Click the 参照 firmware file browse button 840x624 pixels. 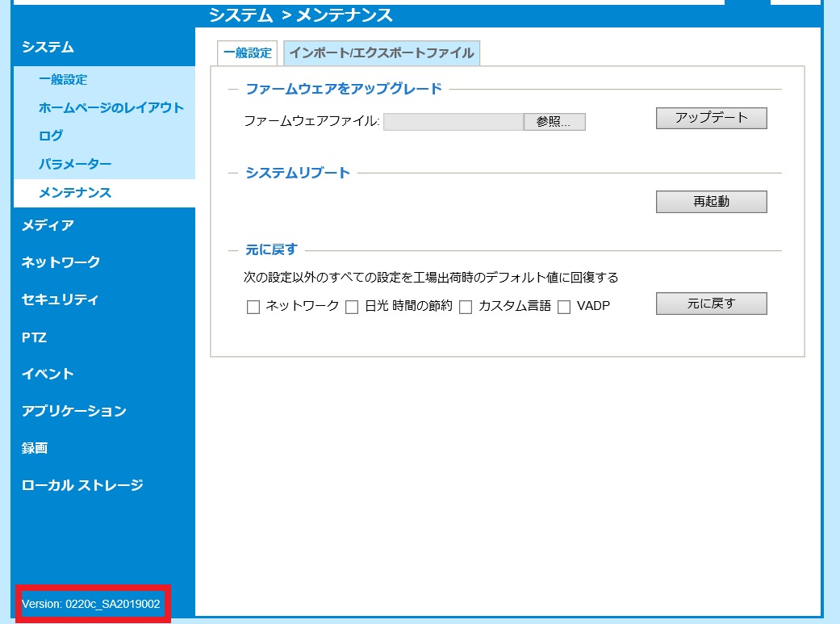[554, 121]
